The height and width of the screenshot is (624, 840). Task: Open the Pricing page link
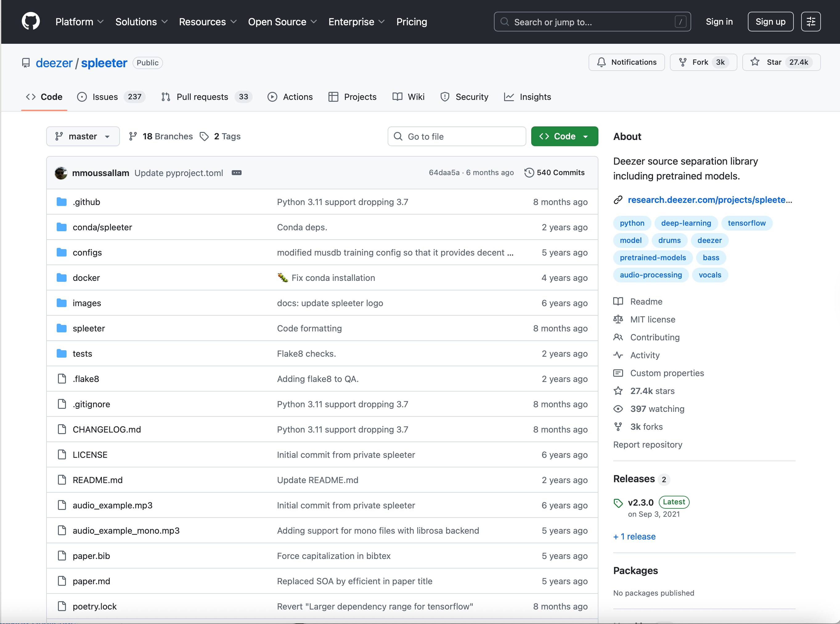point(411,22)
